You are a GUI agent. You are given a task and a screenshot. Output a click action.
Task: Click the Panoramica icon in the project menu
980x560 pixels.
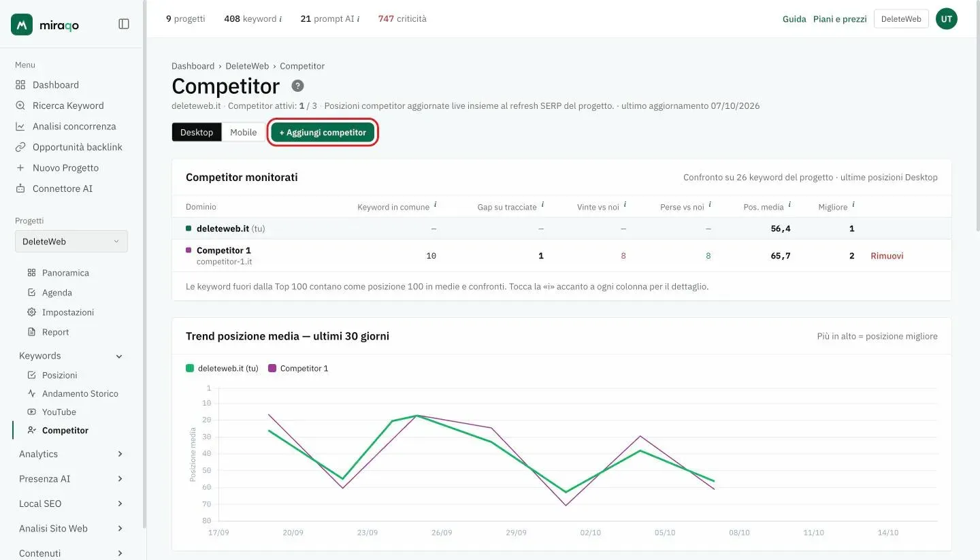tap(31, 273)
